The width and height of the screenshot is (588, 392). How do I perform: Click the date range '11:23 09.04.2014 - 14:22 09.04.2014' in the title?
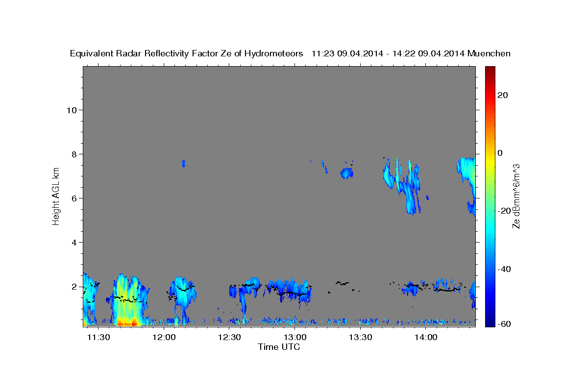[x=388, y=53]
